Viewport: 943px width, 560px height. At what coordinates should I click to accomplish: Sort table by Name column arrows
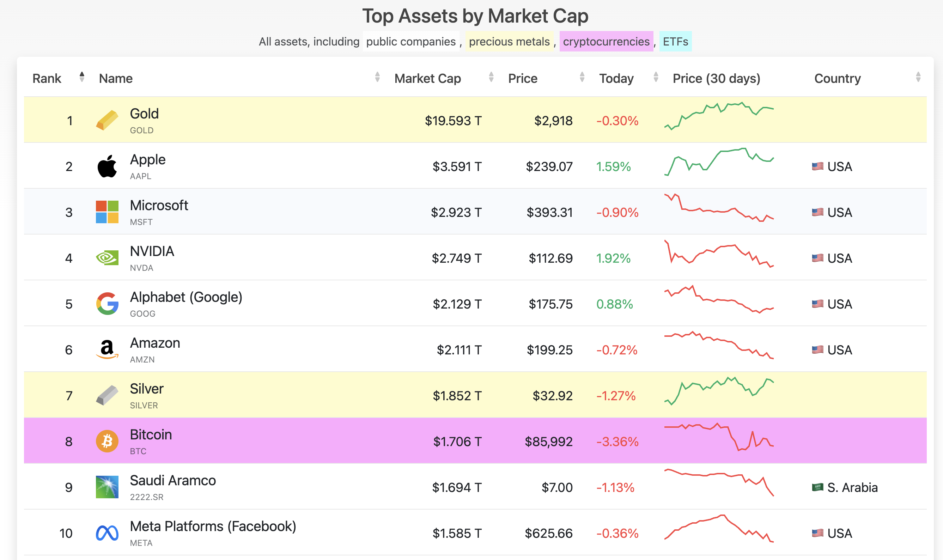pyautogui.click(x=377, y=77)
